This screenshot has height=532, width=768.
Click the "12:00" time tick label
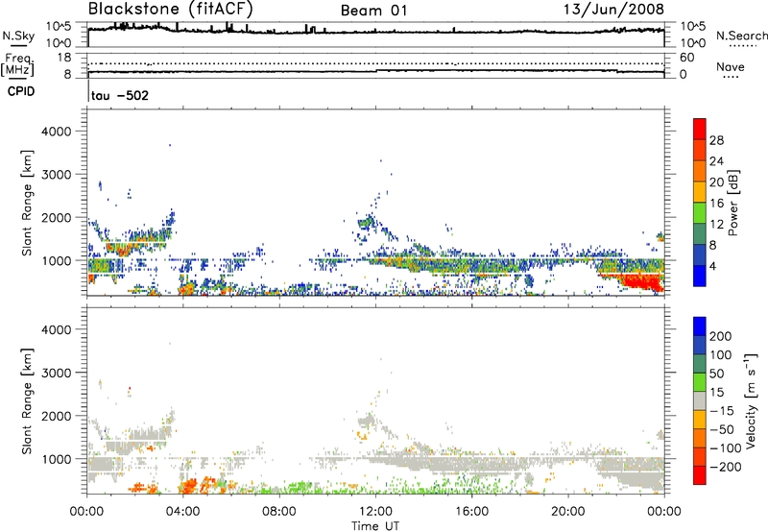coord(375,512)
